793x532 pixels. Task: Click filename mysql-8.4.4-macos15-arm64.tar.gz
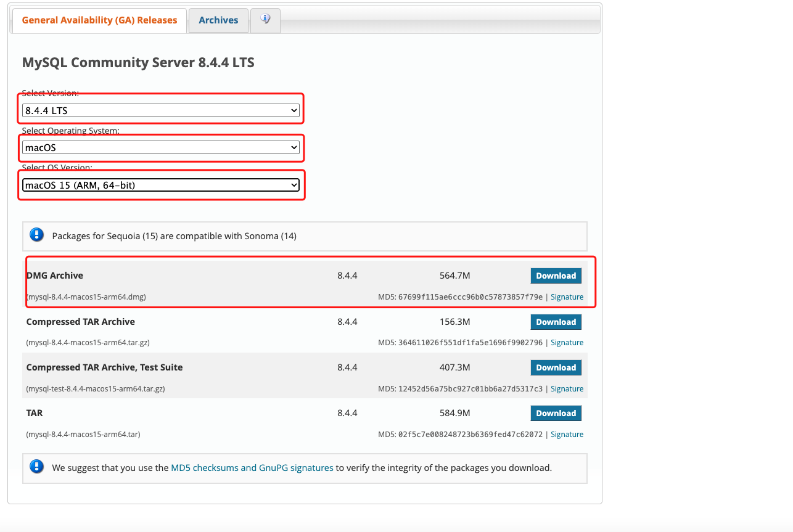(88, 343)
